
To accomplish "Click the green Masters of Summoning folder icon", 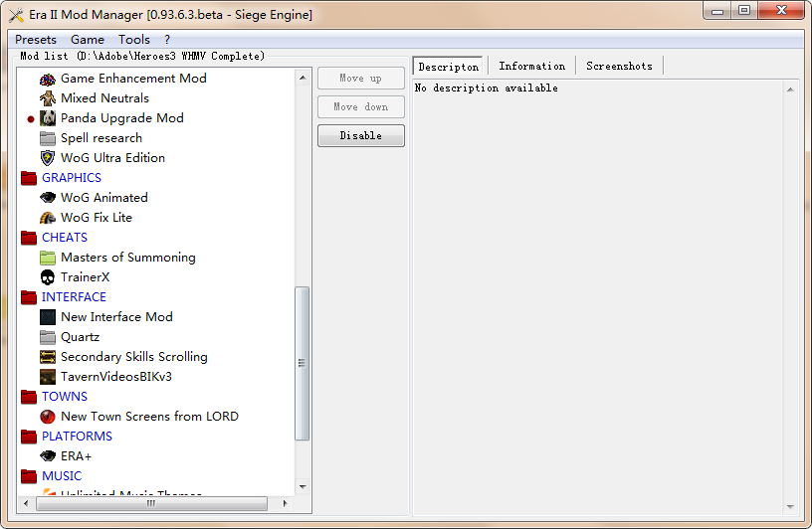I will pyautogui.click(x=48, y=258).
